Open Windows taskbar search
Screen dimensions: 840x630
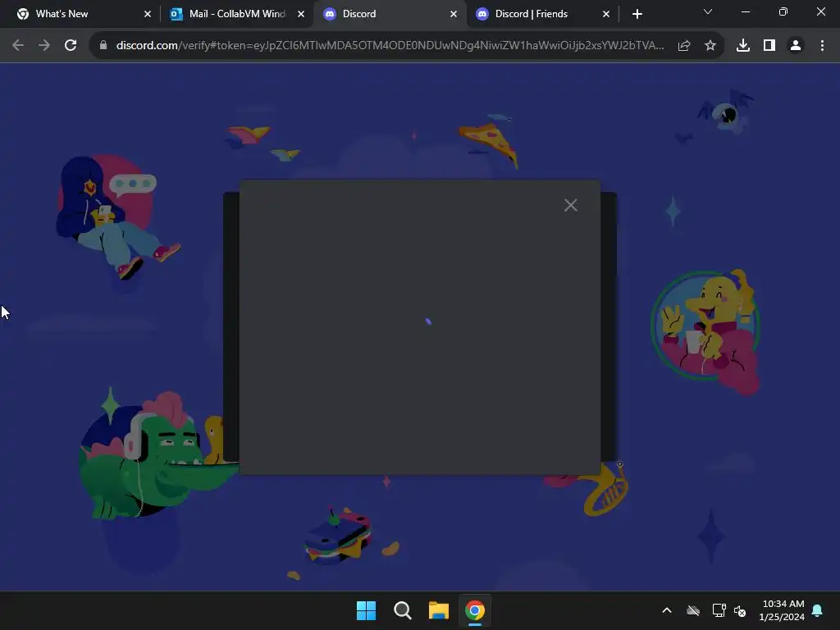pos(402,610)
